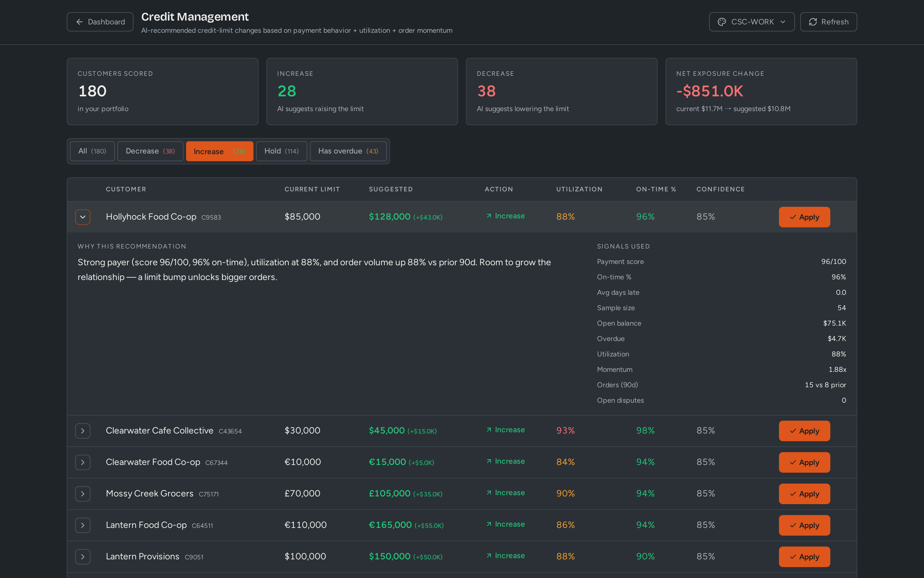Expand Lantern Provisions row
Viewport: 924px width, 578px height.
83,556
